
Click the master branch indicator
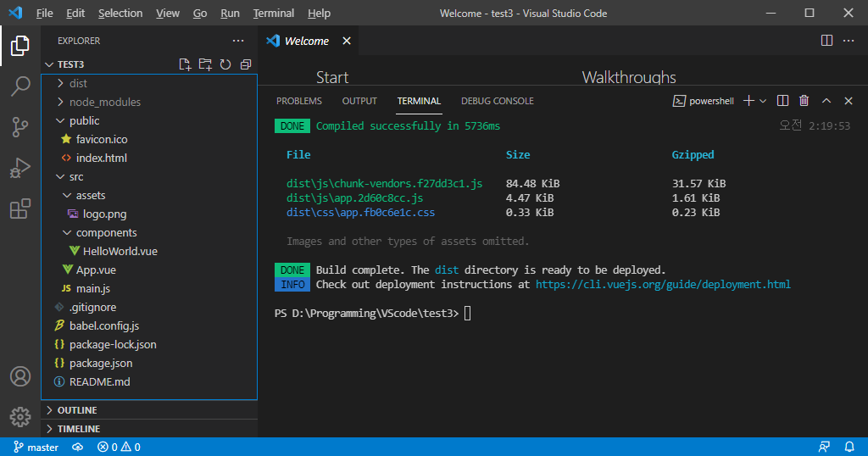(x=36, y=448)
